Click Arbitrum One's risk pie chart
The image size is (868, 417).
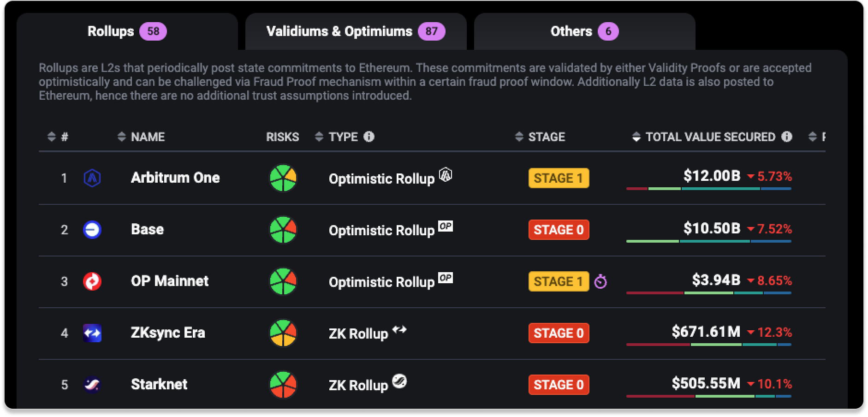283,178
